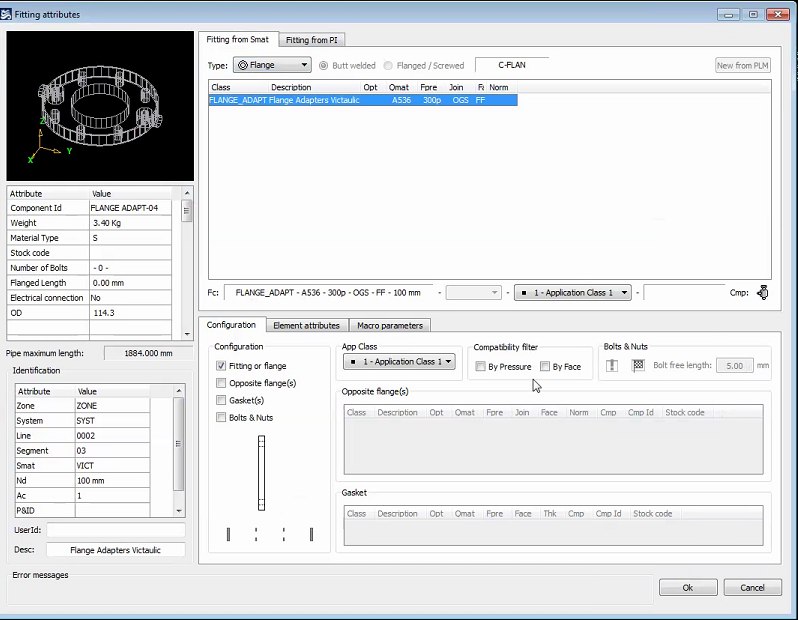Open the App Class dropdown in Configuration
The height and width of the screenshot is (620, 798).
tap(399, 361)
